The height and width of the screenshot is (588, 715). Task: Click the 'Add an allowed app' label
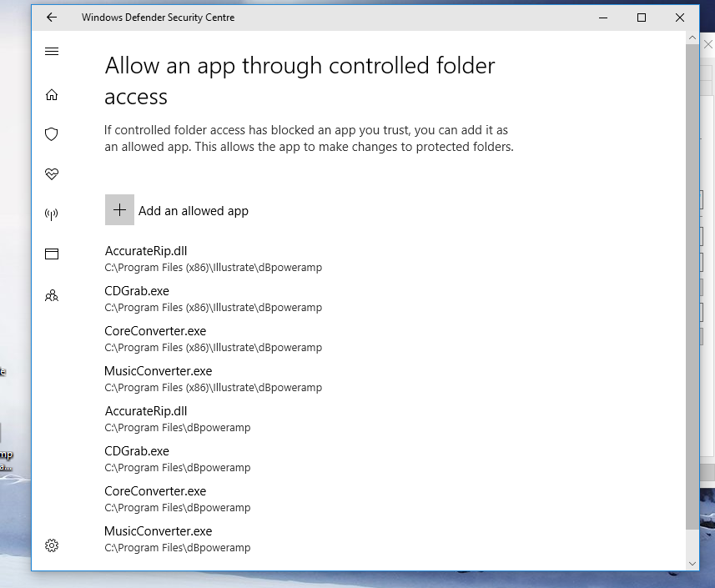pyautogui.click(x=194, y=211)
